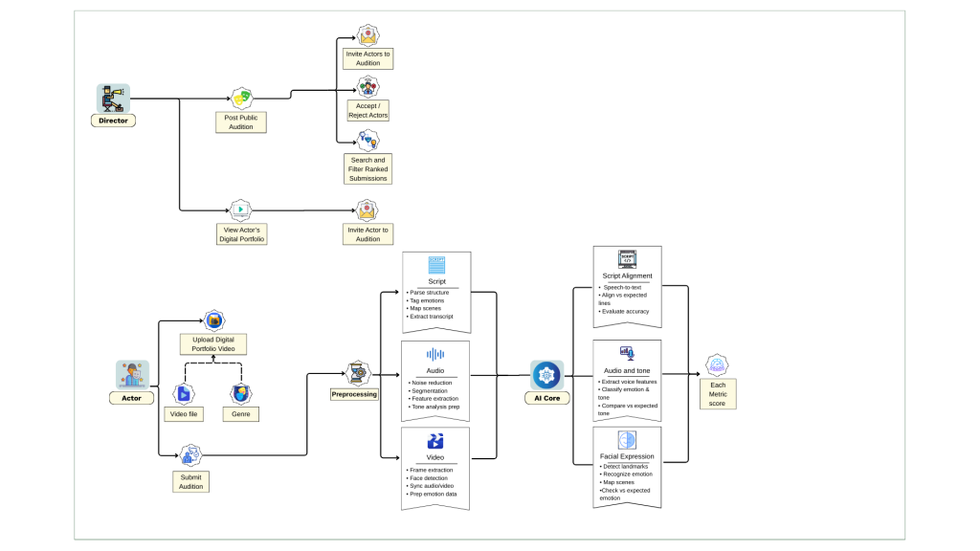Select the people icon above Accept / Reject Actors
This screenshot has height=551, width=980.
tap(368, 87)
